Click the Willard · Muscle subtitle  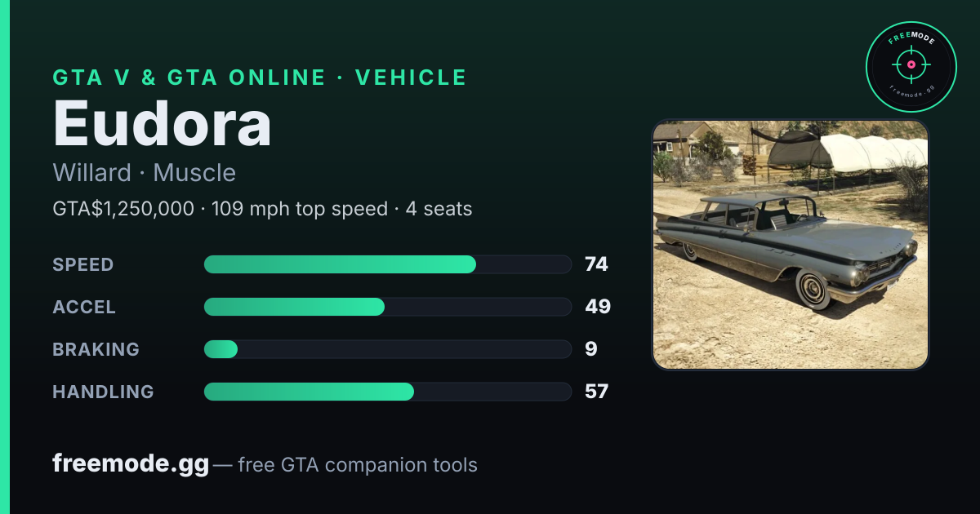pyautogui.click(x=145, y=173)
